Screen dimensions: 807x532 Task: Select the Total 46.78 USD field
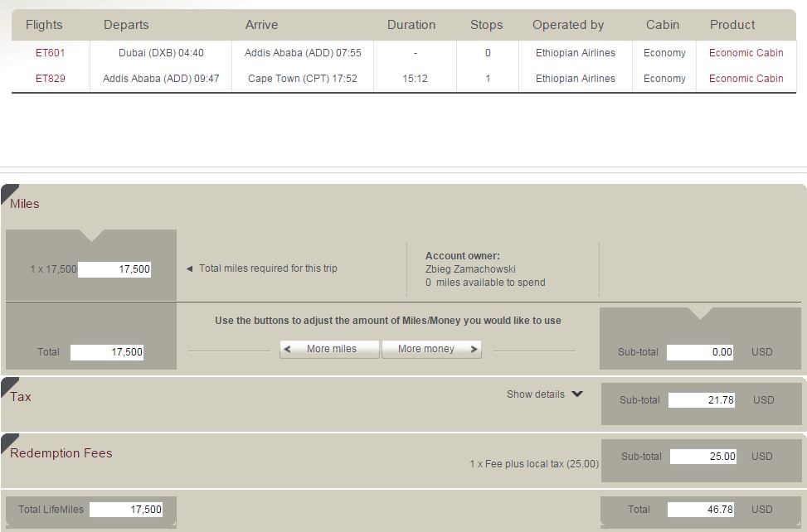(x=701, y=510)
